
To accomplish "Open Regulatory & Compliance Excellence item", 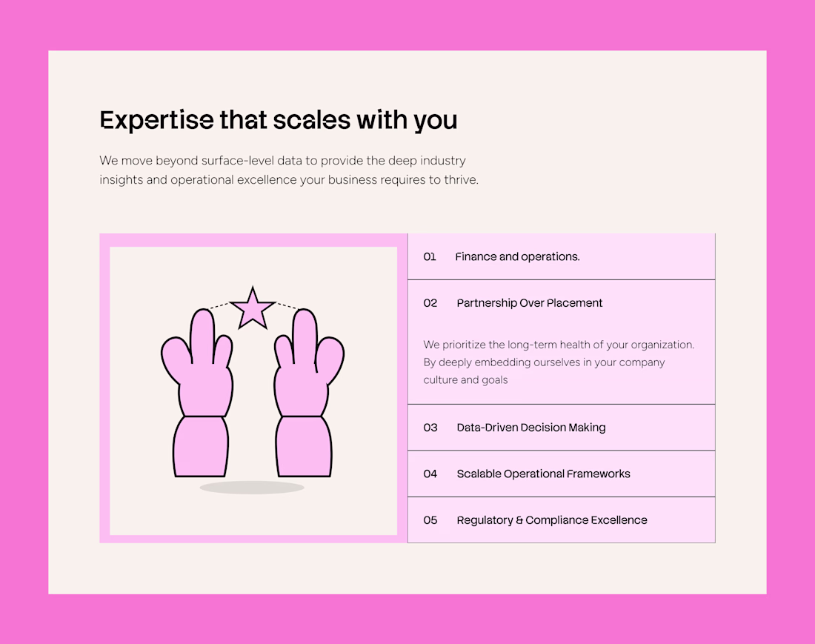I will click(x=551, y=520).
